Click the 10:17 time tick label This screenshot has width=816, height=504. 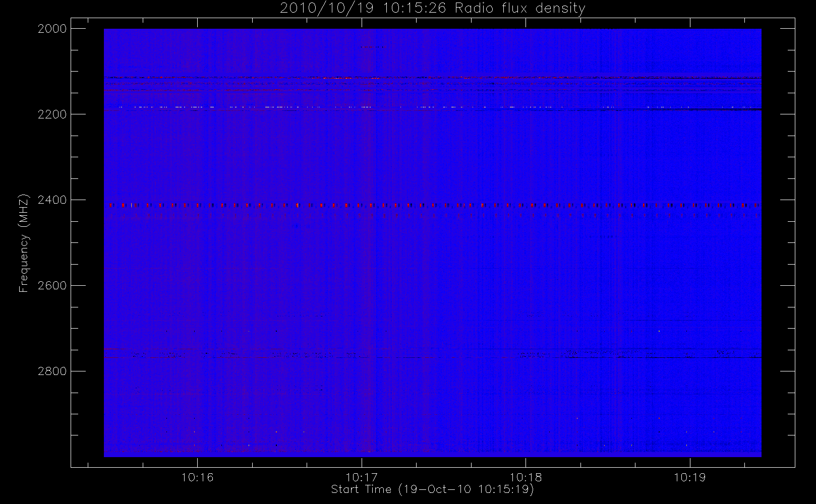coord(362,477)
